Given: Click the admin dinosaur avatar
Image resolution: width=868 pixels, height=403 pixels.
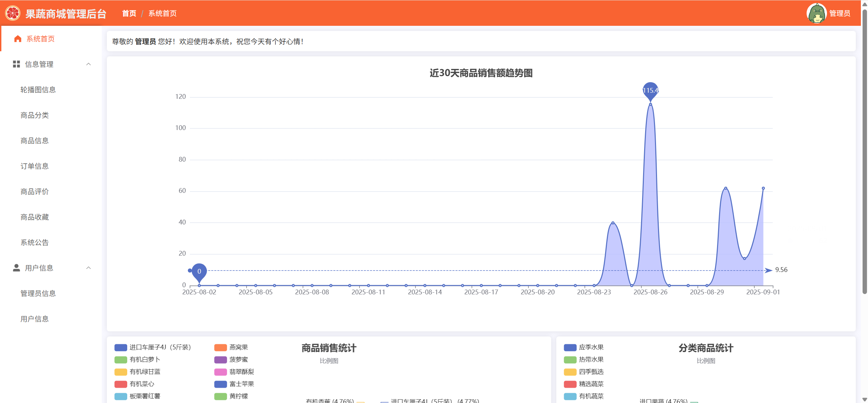Looking at the screenshot, I should (x=816, y=14).
